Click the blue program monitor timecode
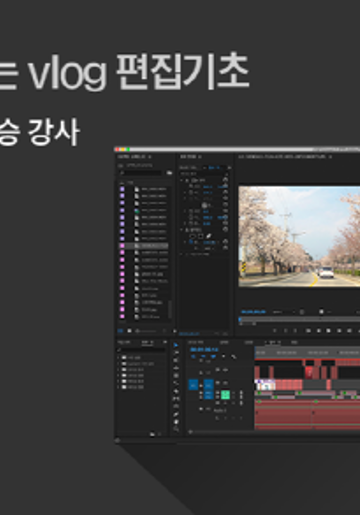Screen dimensions: 360x515 coord(253,312)
